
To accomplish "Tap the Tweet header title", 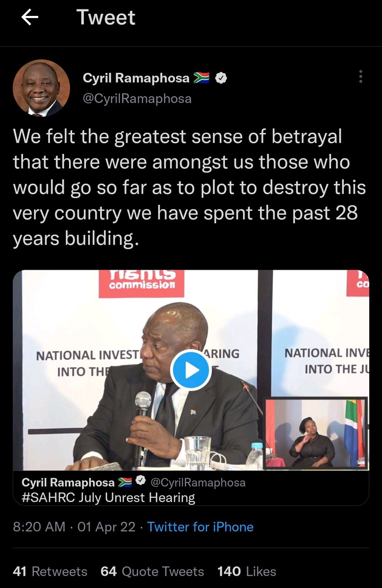I will [106, 18].
